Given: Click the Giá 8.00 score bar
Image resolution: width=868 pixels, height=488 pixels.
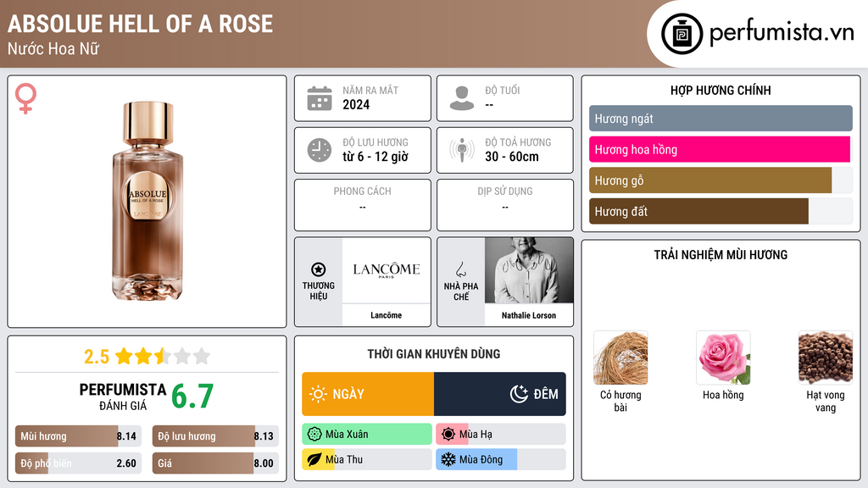Looking at the screenshot, I should [x=215, y=463].
